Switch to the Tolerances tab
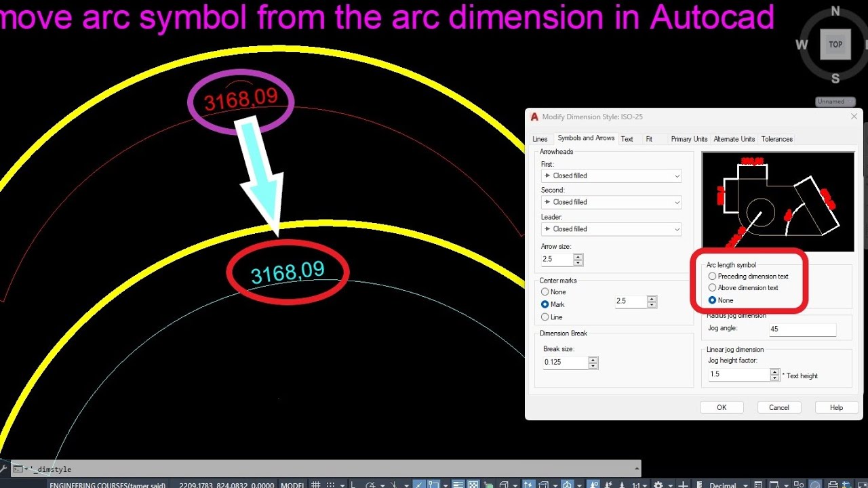Screen dimensions: 868x488 tap(777, 139)
